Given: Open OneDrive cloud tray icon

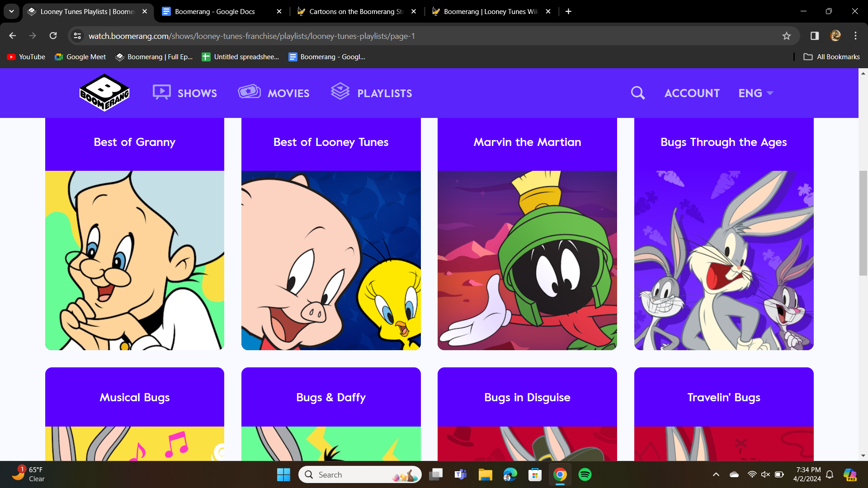Looking at the screenshot, I should pos(734,474).
